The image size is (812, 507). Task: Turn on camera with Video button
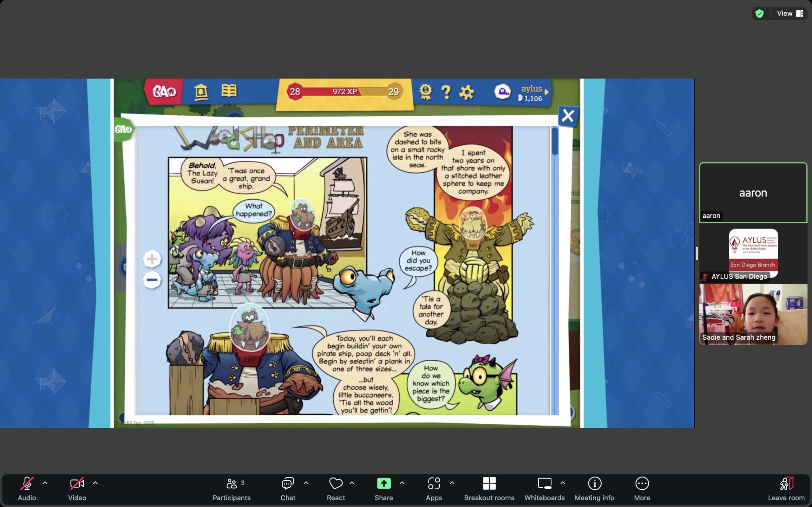click(x=77, y=488)
